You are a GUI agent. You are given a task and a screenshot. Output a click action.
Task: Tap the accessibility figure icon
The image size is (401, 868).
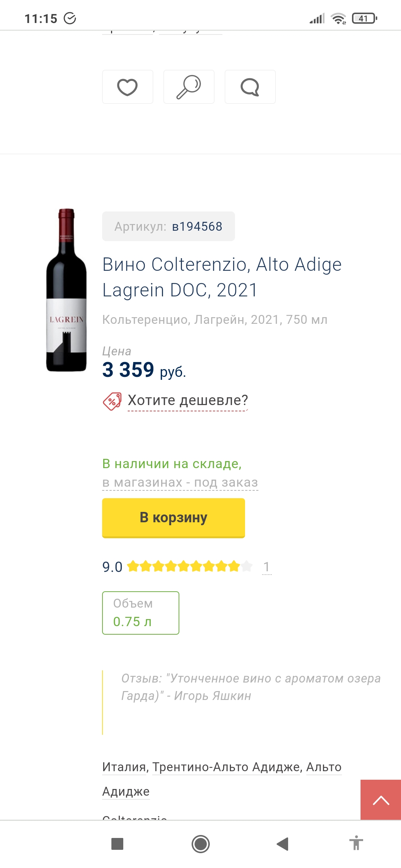coord(356,843)
